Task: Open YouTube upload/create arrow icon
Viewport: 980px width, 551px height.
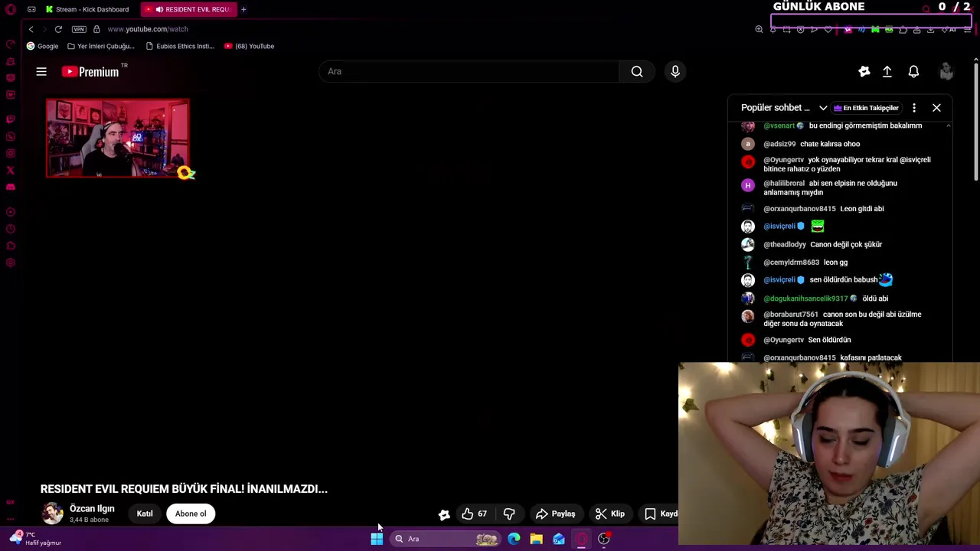Action: tap(887, 71)
